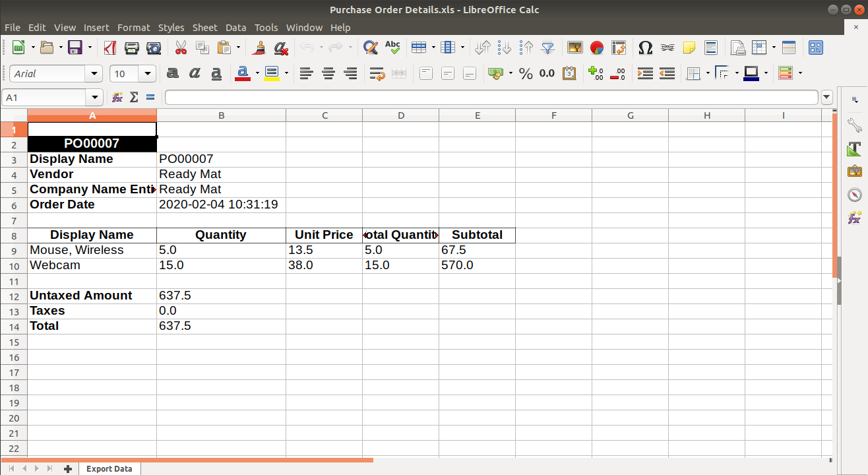Image resolution: width=868 pixels, height=475 pixels.
Task: Define the print area
Action: (738, 47)
